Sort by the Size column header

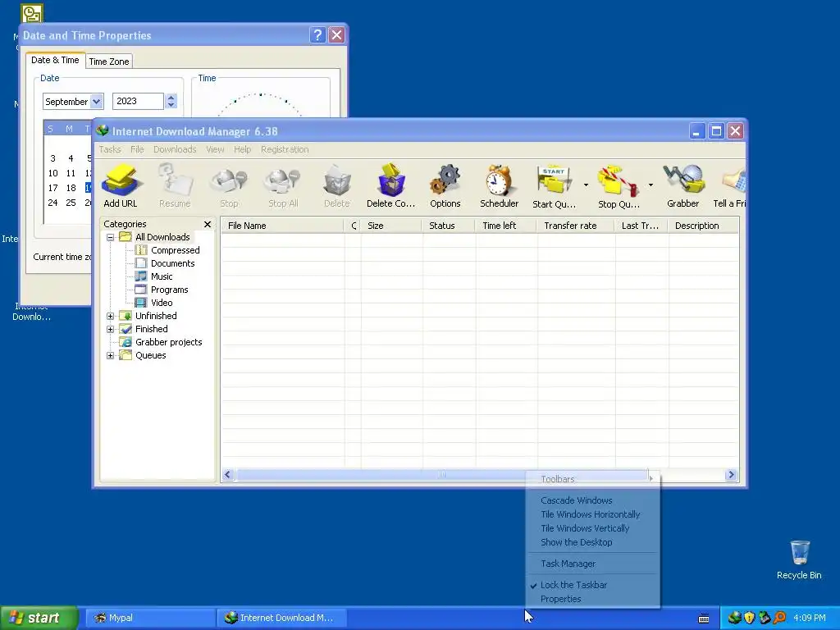(x=391, y=226)
